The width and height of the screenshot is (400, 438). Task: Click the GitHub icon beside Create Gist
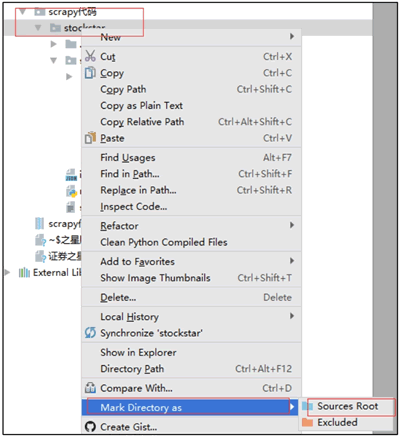coord(90,427)
